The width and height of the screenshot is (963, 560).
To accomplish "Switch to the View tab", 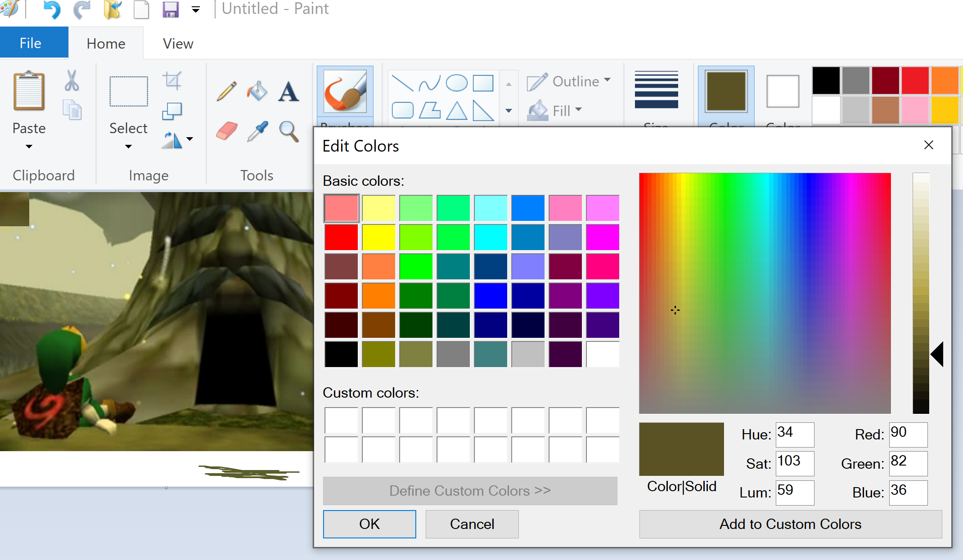I will coord(178,43).
